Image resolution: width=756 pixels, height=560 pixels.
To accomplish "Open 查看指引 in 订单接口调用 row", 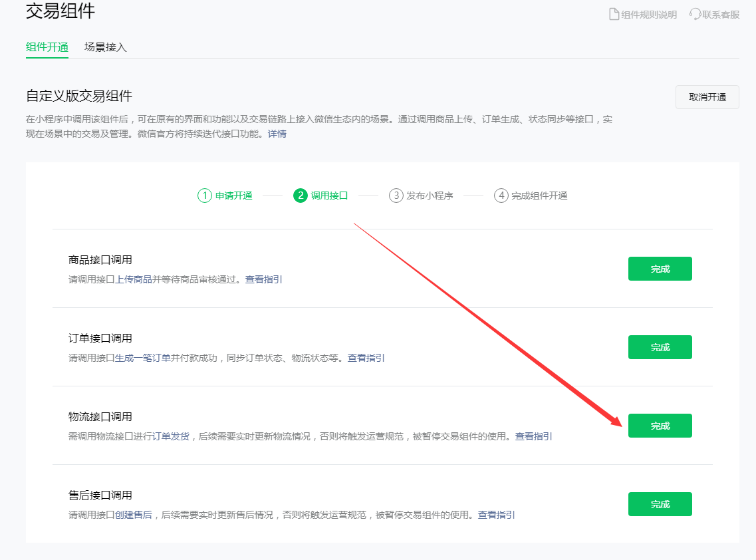I will [366, 358].
